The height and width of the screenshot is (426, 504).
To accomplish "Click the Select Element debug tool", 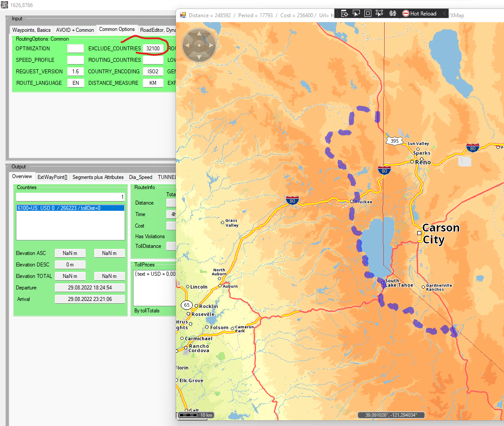I will 356,14.
